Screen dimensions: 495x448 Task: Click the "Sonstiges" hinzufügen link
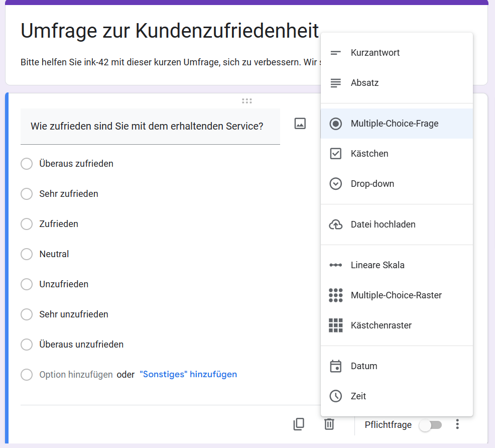188,375
